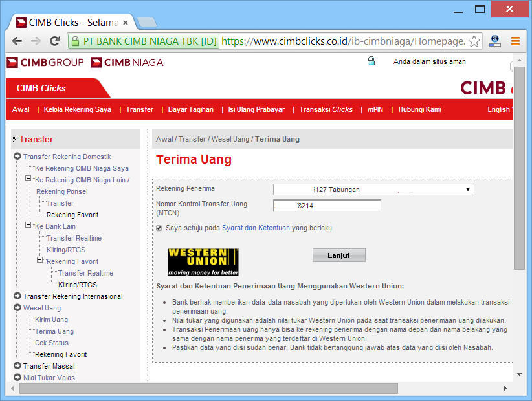Select Cek Status
Viewport: 532px width, 401px height.
click(x=52, y=343)
